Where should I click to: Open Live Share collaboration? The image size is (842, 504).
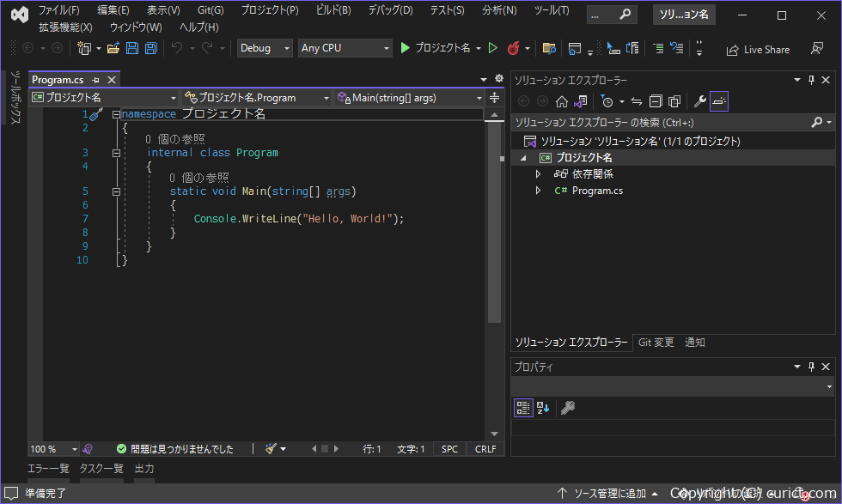click(x=759, y=49)
